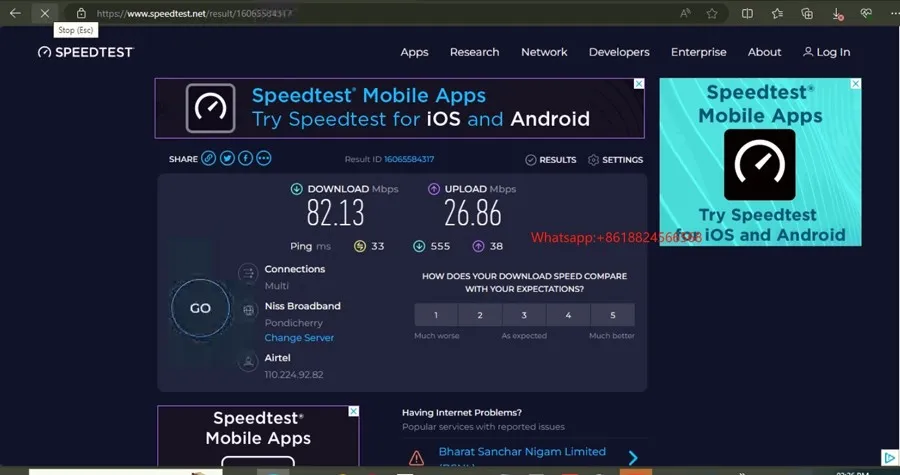
Task: Open the right sidebar Mobile Apps ad
Action: tap(761, 162)
